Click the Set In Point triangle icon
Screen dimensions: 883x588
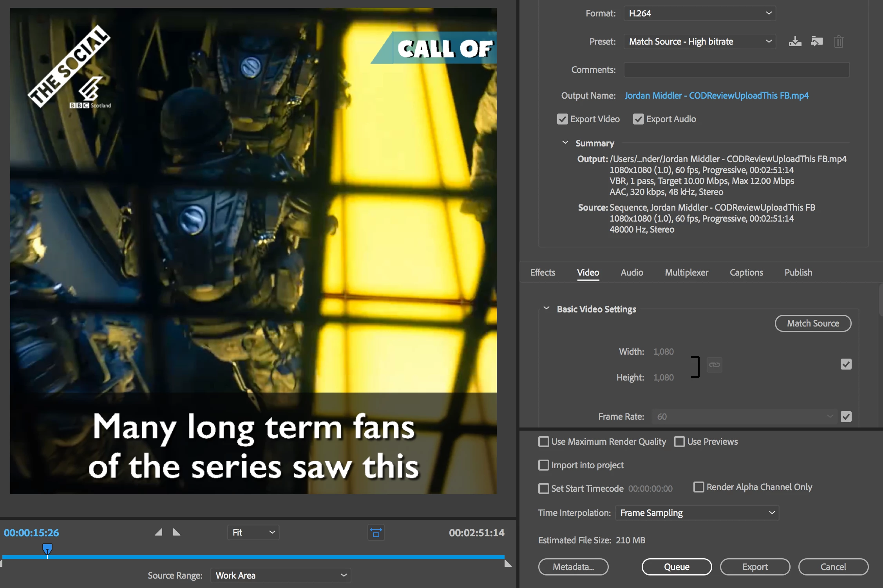[x=159, y=532]
